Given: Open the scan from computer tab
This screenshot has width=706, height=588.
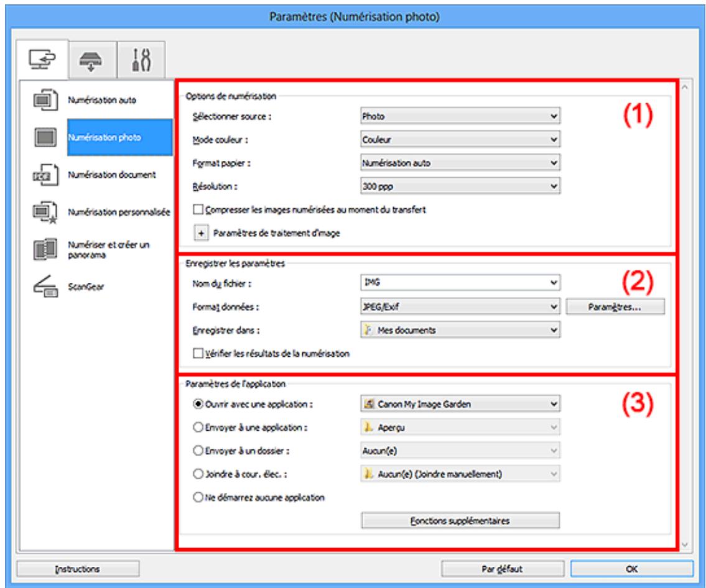Looking at the screenshot, I should [42, 60].
